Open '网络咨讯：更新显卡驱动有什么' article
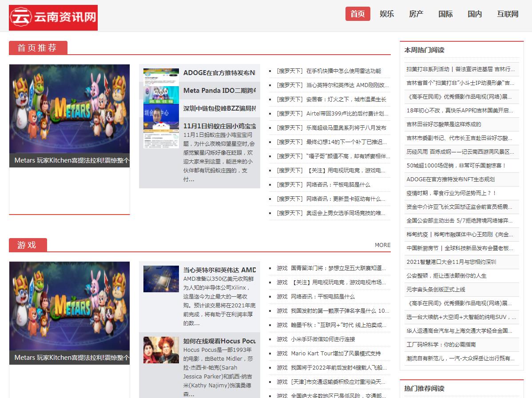The image size is (532, 398). tap(346, 199)
